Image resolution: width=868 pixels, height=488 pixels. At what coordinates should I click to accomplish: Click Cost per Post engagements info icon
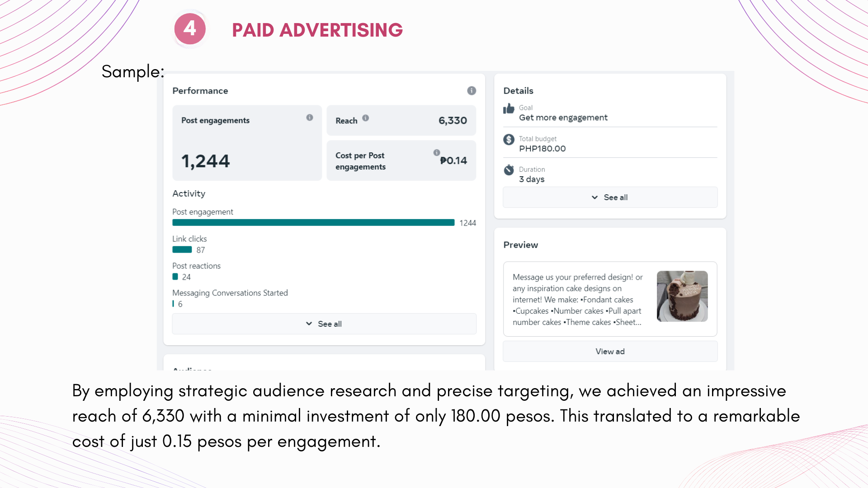(437, 153)
